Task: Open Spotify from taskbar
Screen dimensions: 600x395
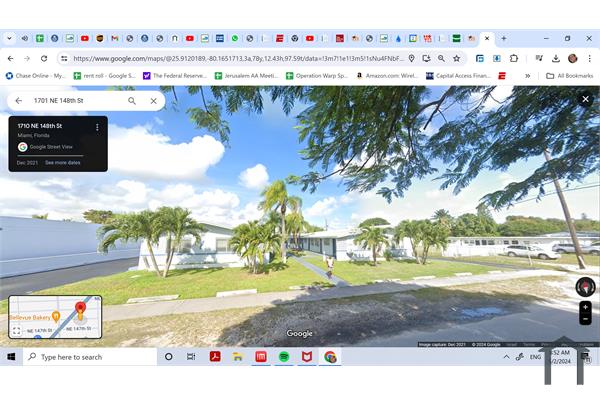Action: click(x=284, y=357)
